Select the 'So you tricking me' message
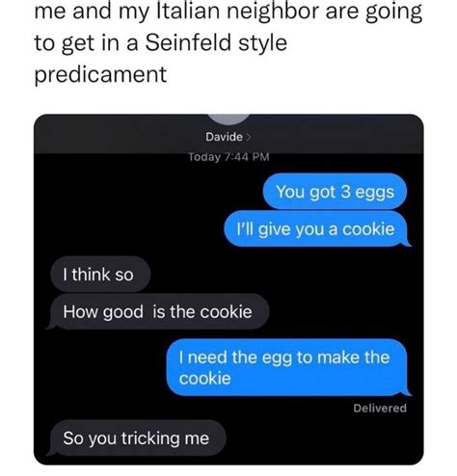This screenshot has width=457, height=476. point(138,438)
